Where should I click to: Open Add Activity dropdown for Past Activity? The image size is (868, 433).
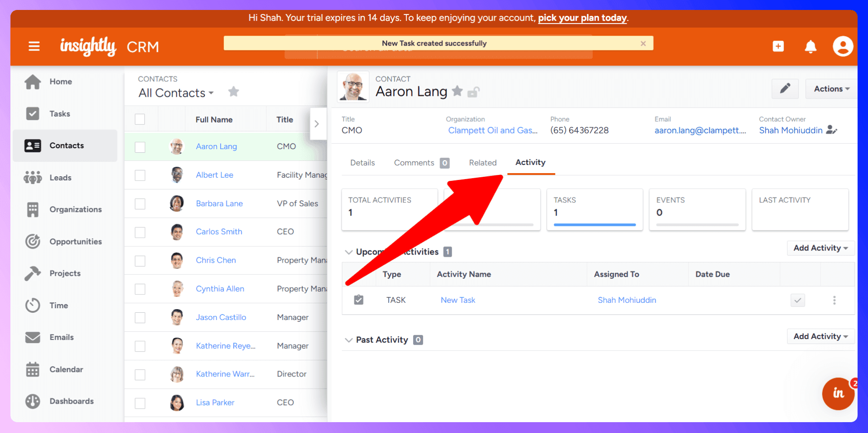(821, 336)
